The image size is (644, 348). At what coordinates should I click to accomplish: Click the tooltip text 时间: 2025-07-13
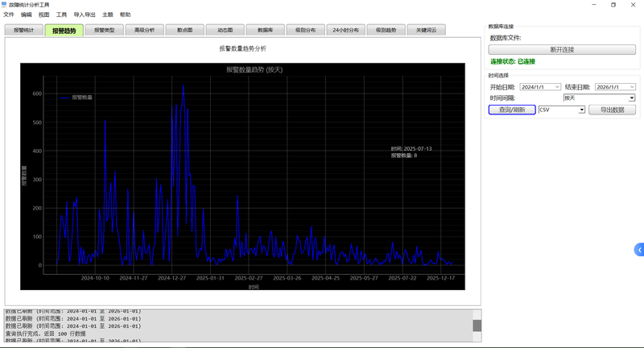tap(411, 149)
